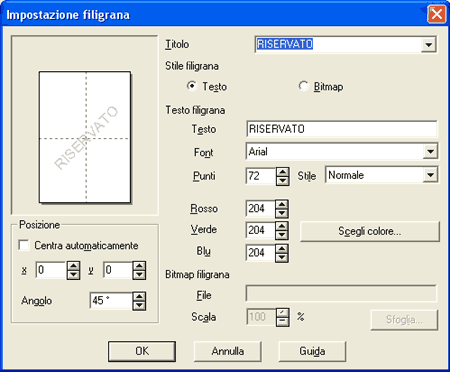Increase the Blu value
This screenshot has width=450, height=372.
point(282,249)
